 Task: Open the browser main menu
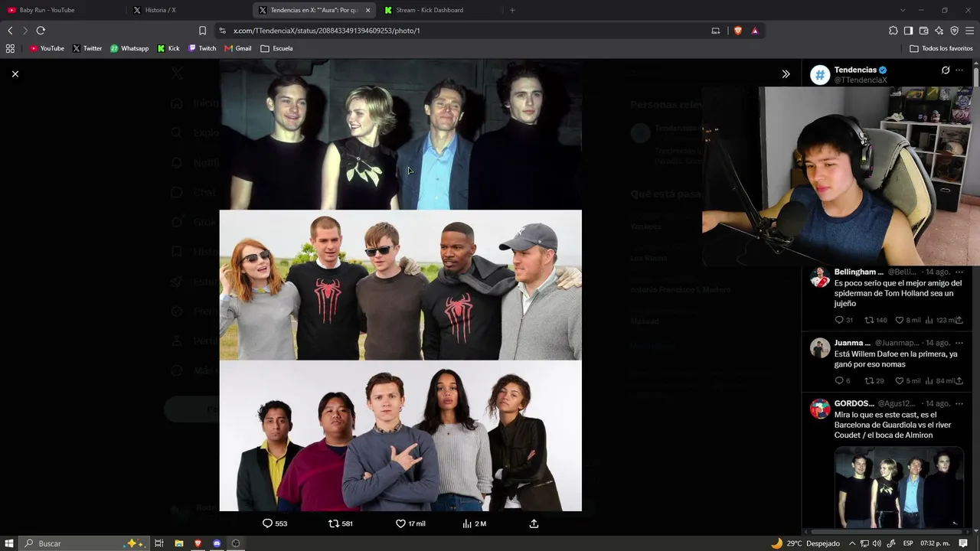click(x=970, y=31)
